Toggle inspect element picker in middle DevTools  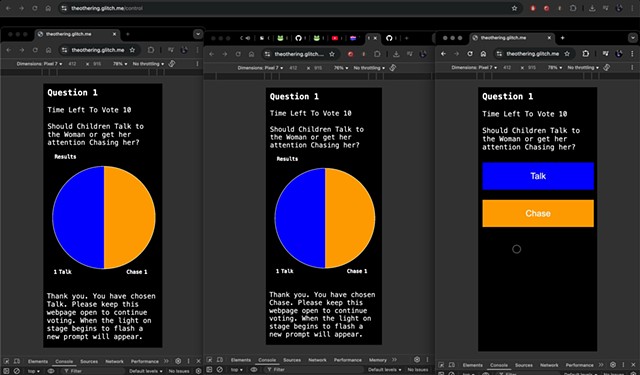click(x=209, y=360)
